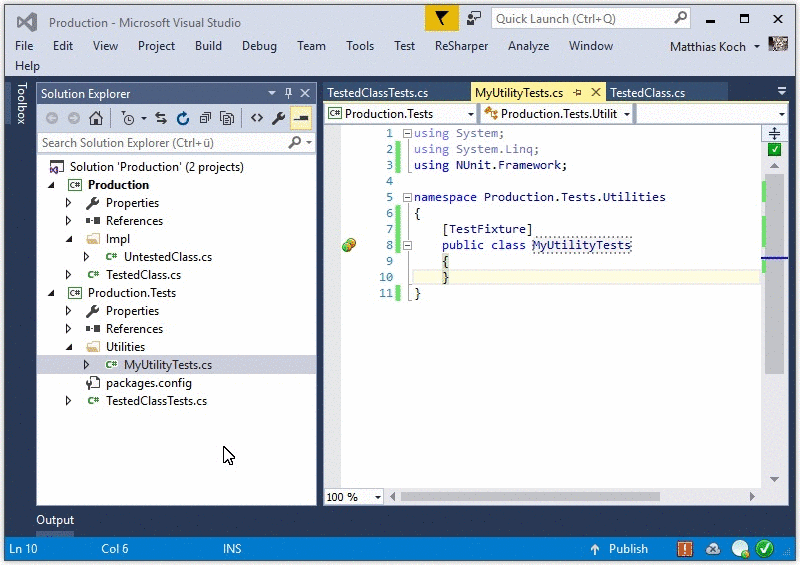Open the document tabs overflow dropdown
Screen dimensions: 800x565
click(782, 91)
